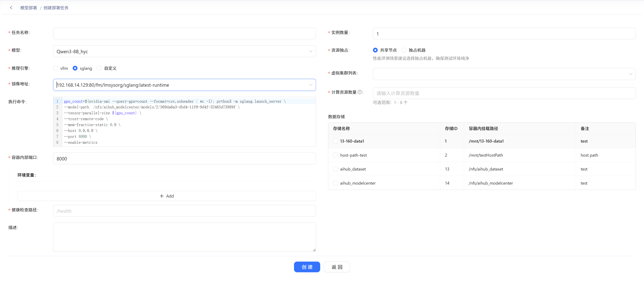Focus the 任务名称 input field
Viewport: 644px width, 292px height.
coord(184,34)
